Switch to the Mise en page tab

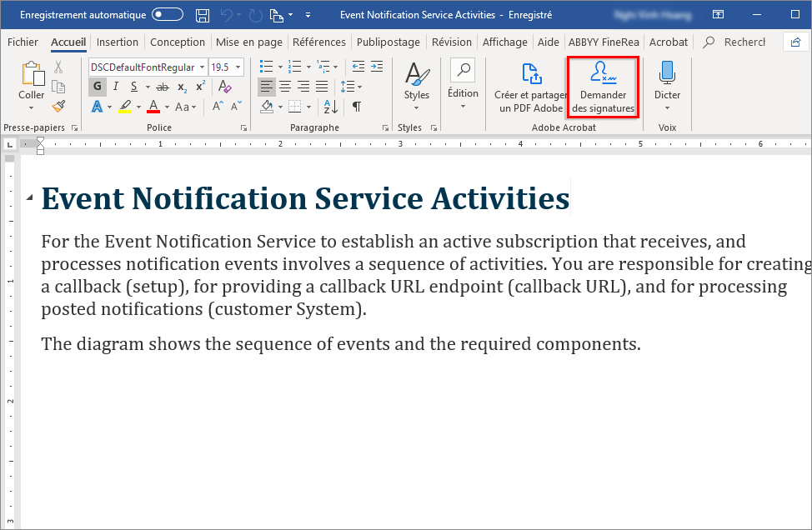click(249, 42)
